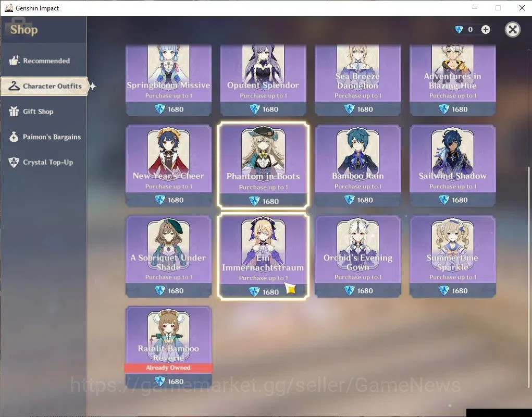Select the Ein Immernachtstraum outfit
532x417 pixels.
263,256
